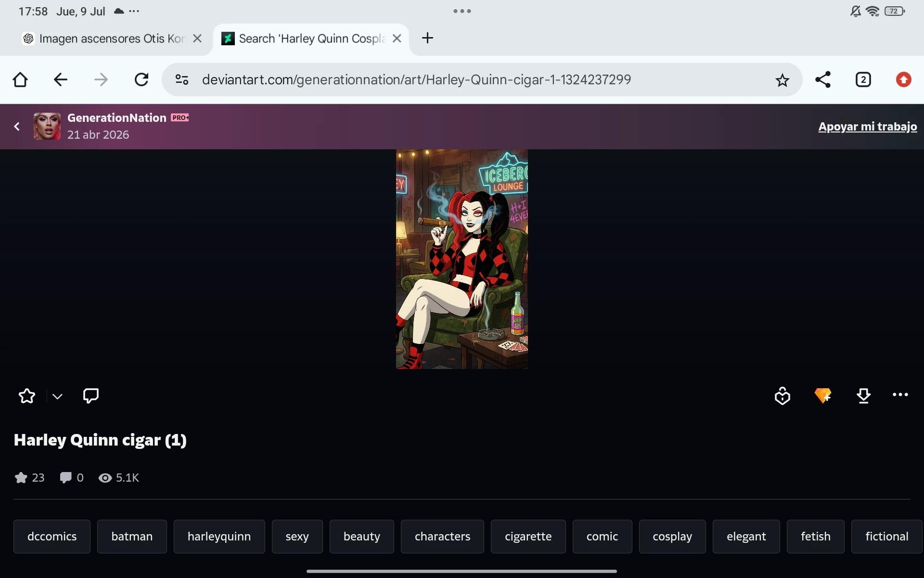924x578 pixels.
Task: Close the Harley Quinn Cosplay search tab
Action: tap(397, 39)
